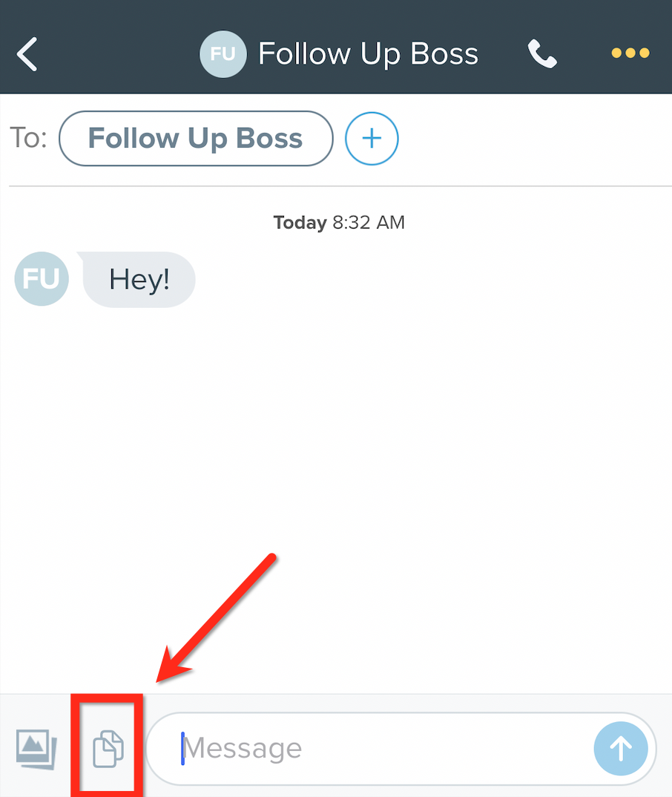
Task: Call the contact with the phone icon
Action: point(542,53)
